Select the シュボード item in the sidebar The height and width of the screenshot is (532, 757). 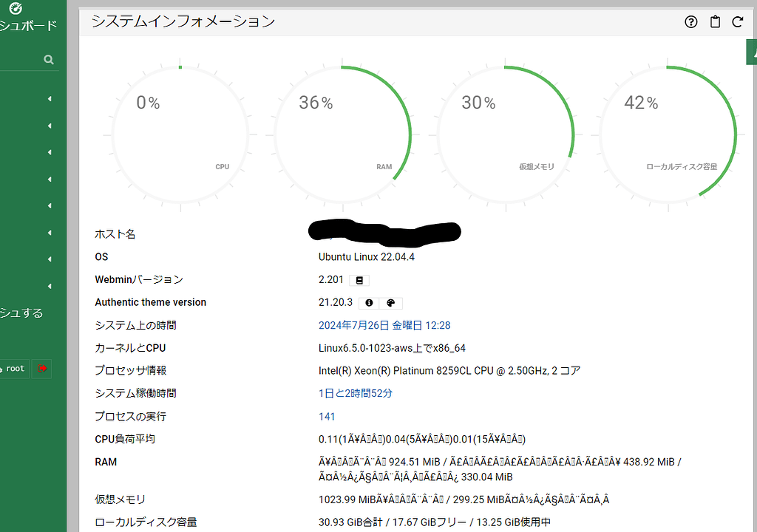(30, 24)
